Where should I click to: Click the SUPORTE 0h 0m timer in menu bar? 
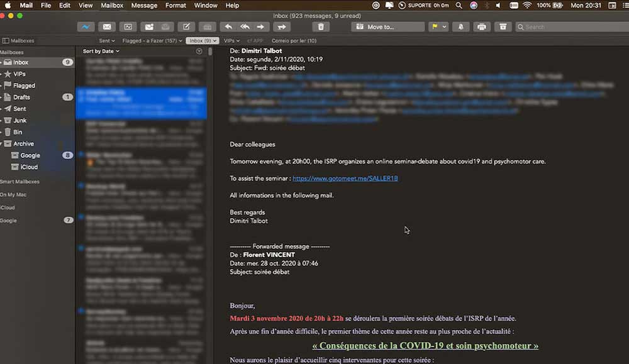[423, 5]
